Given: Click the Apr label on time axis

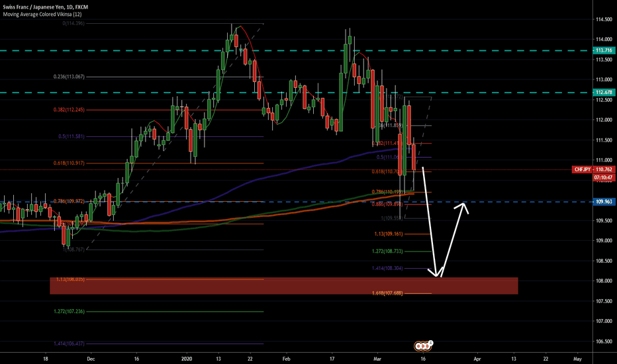Looking at the screenshot, I should (477, 359).
